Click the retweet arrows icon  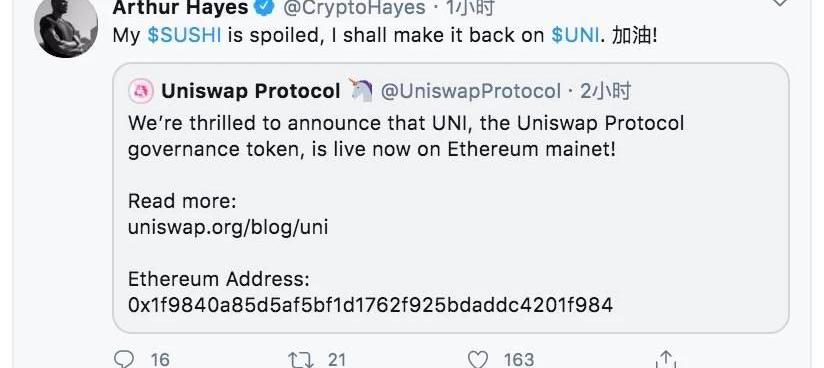[302, 360]
